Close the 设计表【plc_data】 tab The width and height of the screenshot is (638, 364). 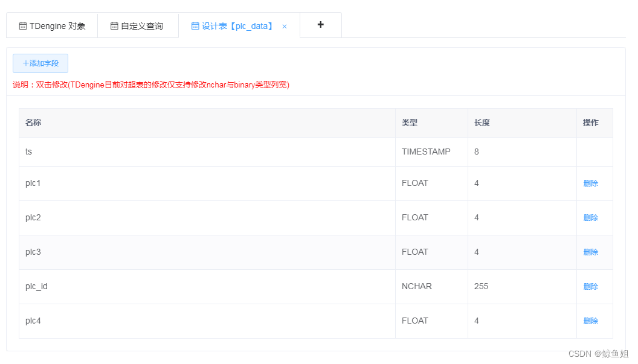[285, 27]
